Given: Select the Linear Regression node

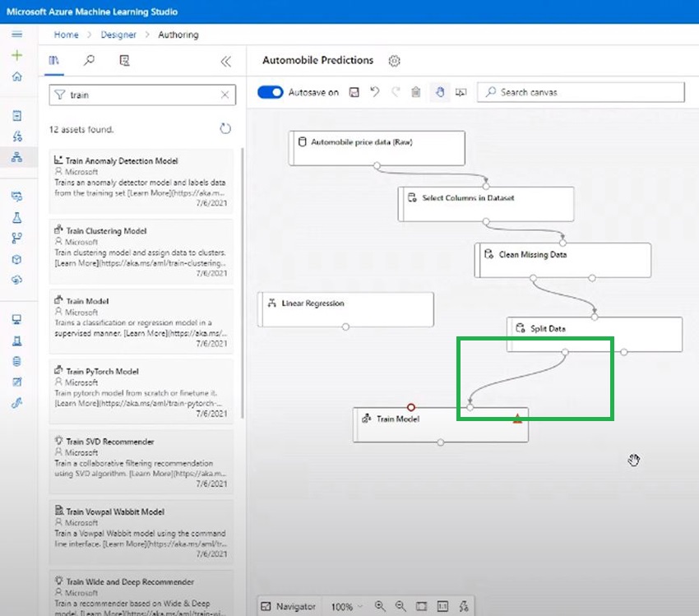Looking at the screenshot, I should coord(345,310).
